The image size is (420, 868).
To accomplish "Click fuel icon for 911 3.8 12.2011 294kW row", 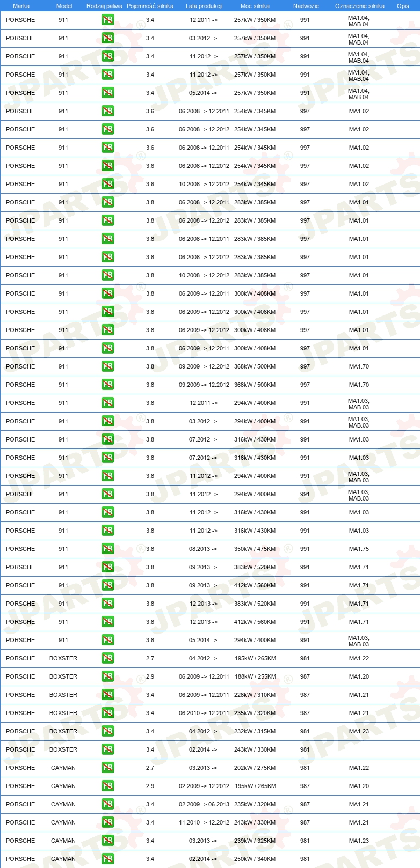I will tap(107, 403).
